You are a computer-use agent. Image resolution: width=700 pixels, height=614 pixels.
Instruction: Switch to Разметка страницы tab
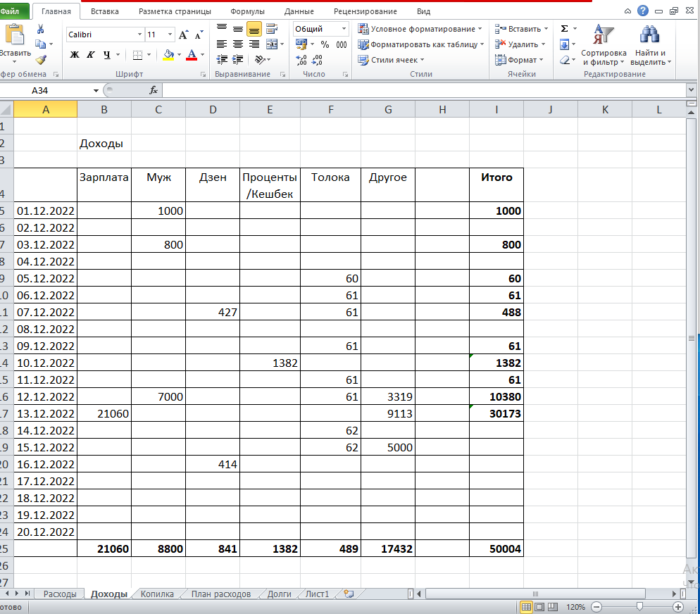(x=175, y=11)
